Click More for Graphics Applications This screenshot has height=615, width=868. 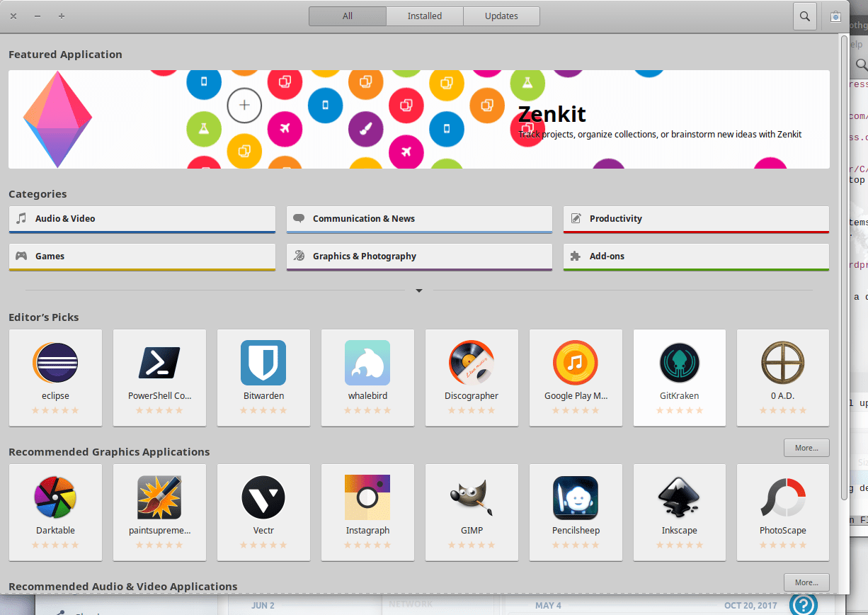[806, 448]
